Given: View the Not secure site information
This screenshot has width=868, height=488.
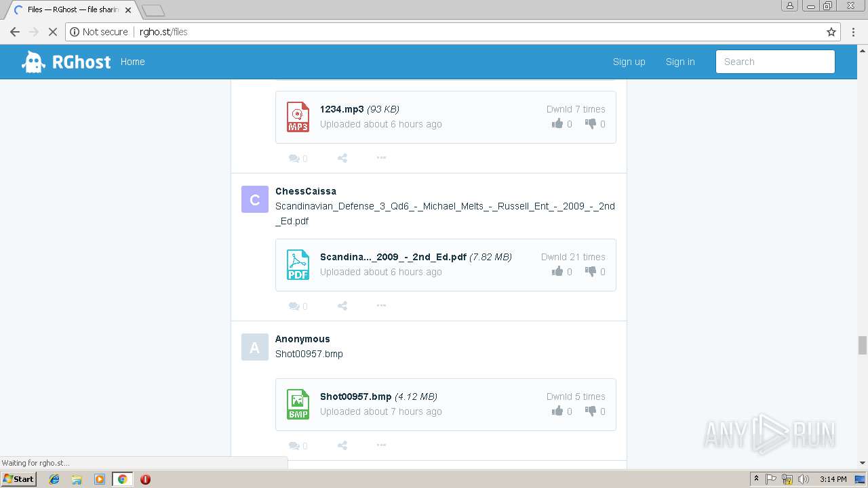Looking at the screenshot, I should point(98,32).
